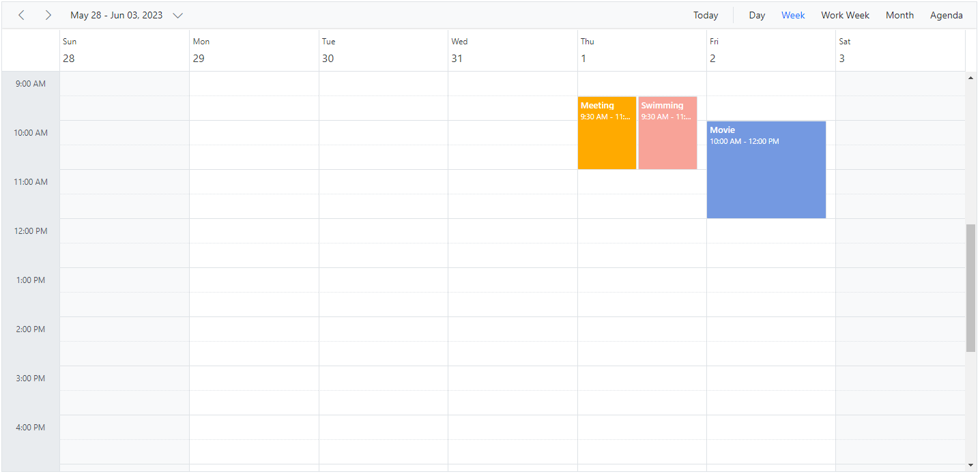Go to previous week arrow
The height and width of the screenshot is (474, 980).
tap(21, 15)
